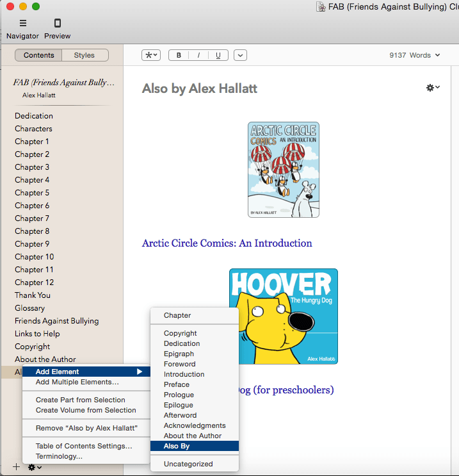This screenshot has width=459, height=476.
Task: Click the Preview device icon
Action: 57,24
